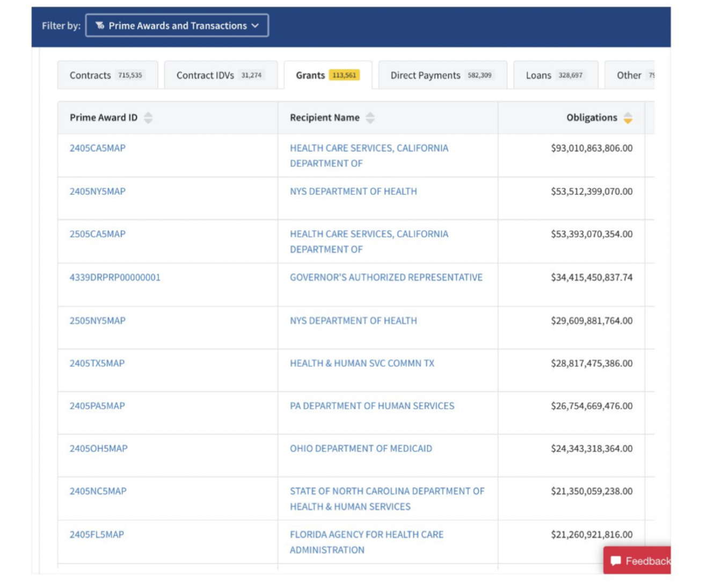Screen dimensions: 721x588
Task: Open Ohio Department of Medicaid recipient
Action: [361, 448]
